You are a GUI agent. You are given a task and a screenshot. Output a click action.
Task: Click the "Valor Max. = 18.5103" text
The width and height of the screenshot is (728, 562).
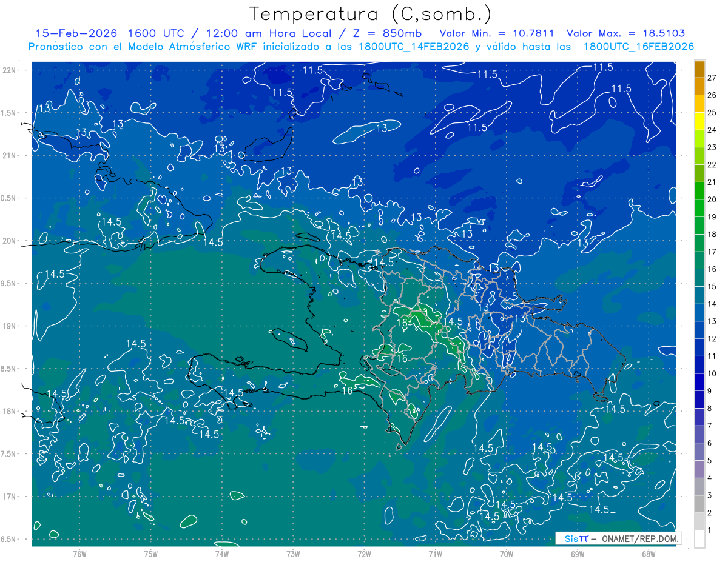point(626,33)
